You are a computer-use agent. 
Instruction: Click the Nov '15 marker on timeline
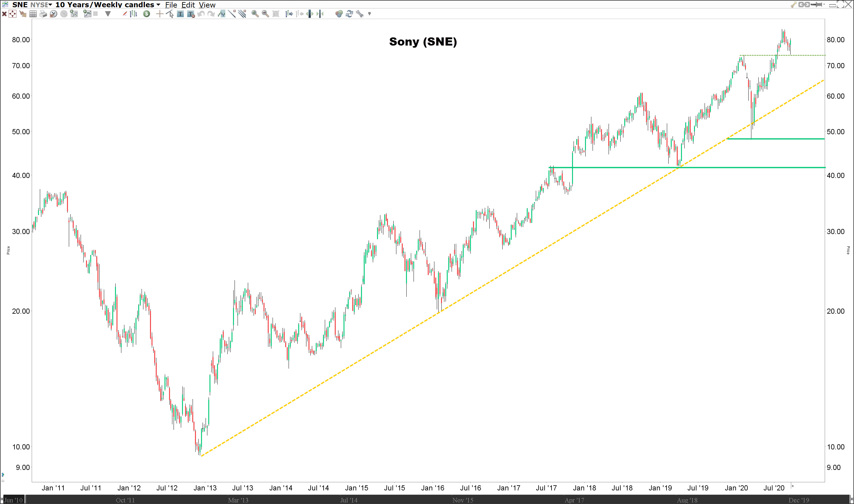point(462,500)
